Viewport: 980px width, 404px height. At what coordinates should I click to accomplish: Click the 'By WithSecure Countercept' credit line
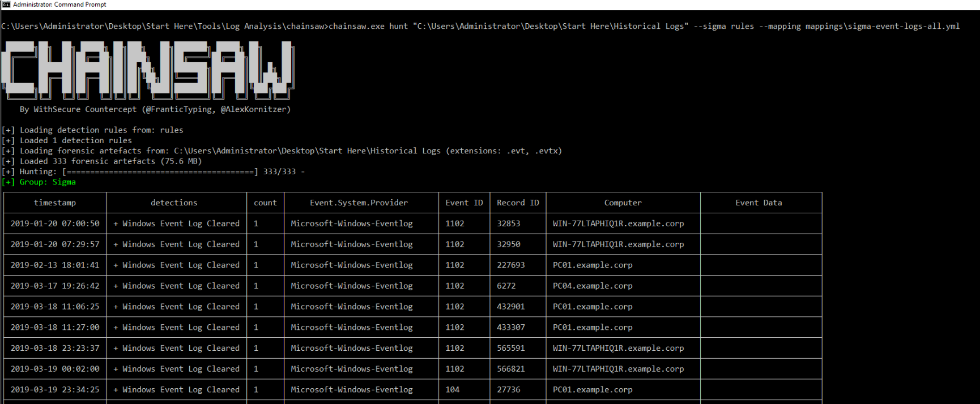155,109
